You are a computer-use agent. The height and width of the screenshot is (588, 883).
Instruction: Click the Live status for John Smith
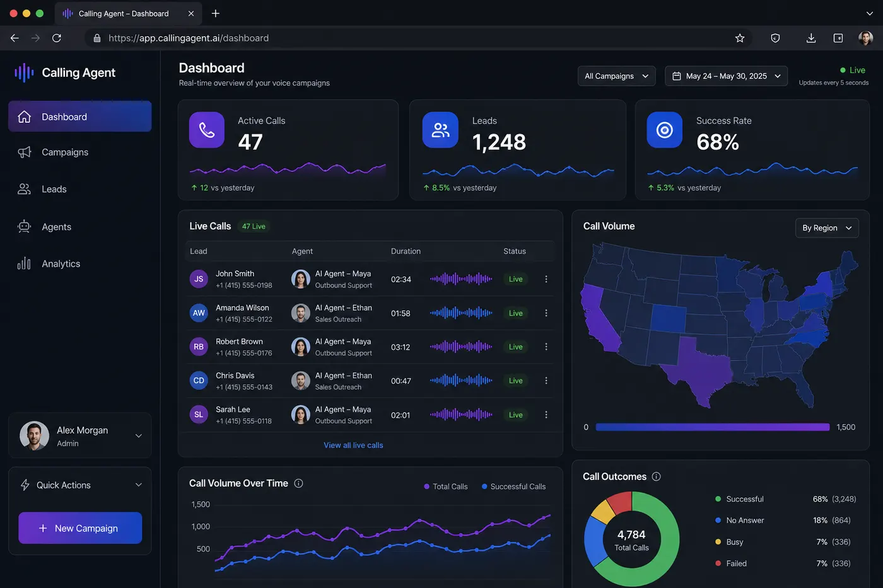tap(516, 279)
